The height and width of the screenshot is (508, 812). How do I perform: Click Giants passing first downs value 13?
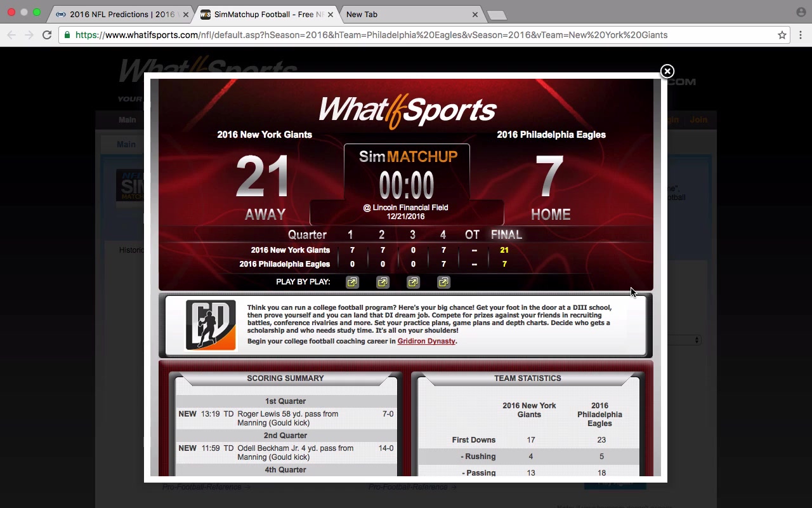pyautogui.click(x=531, y=473)
